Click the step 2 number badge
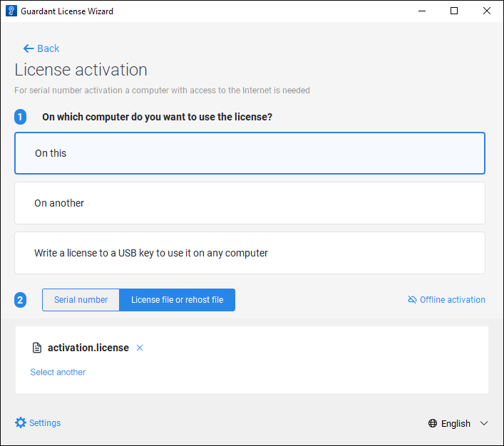The image size is (504, 446). [x=21, y=300]
